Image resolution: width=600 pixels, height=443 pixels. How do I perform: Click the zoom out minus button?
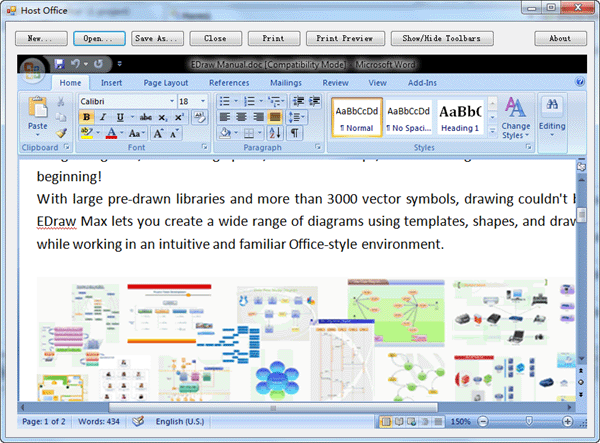483,422
